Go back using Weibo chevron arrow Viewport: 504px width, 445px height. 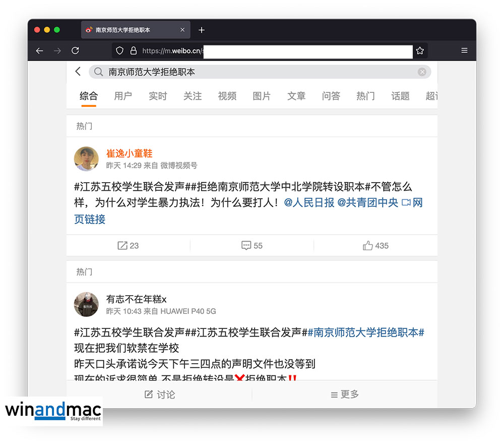click(x=78, y=72)
